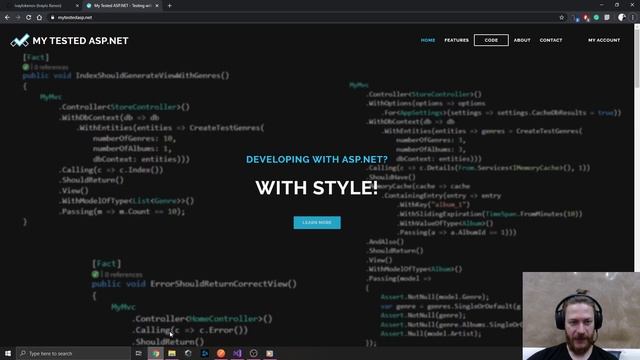Click the blue Ds taskbar app icon
This screenshot has height=360, width=640.
(204, 353)
